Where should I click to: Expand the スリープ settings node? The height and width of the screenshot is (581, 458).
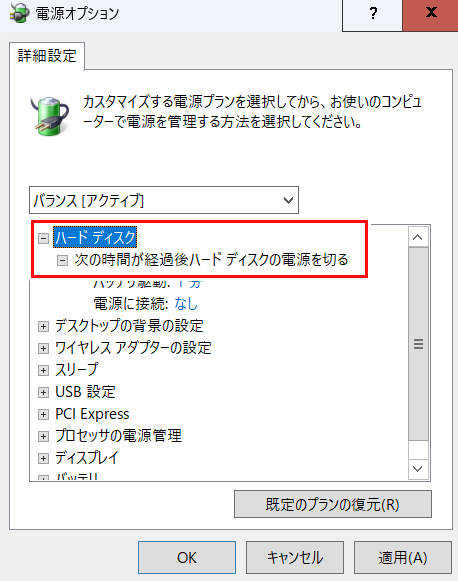[43, 370]
